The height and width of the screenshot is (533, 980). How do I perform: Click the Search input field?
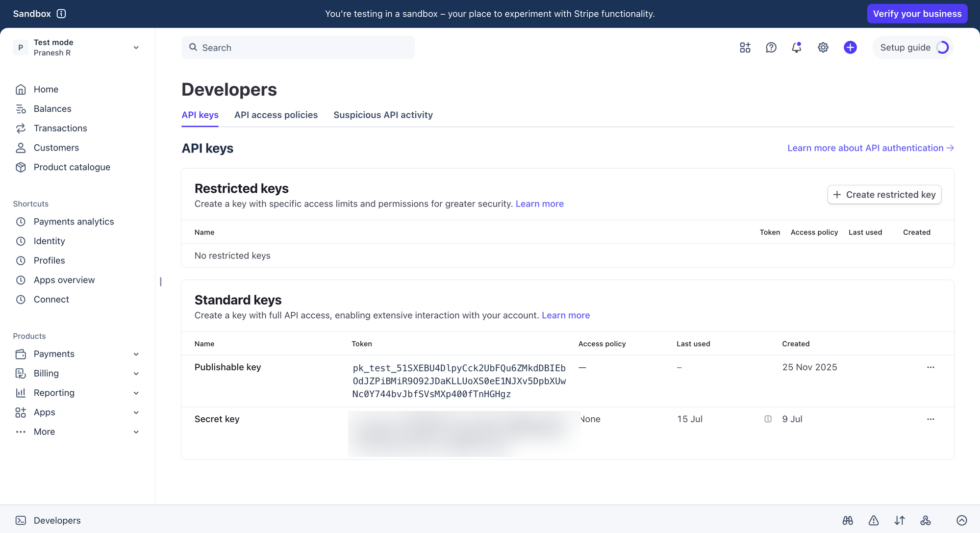(298, 48)
